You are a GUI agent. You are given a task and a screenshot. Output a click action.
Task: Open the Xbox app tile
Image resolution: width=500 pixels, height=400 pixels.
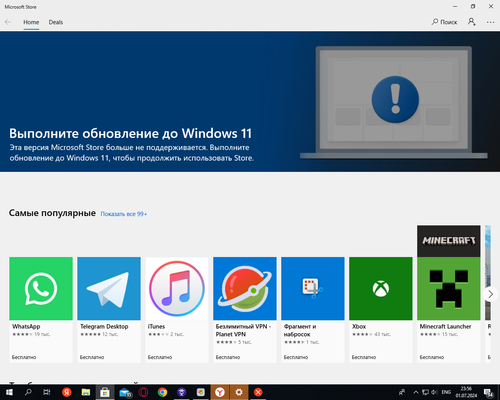(381, 309)
